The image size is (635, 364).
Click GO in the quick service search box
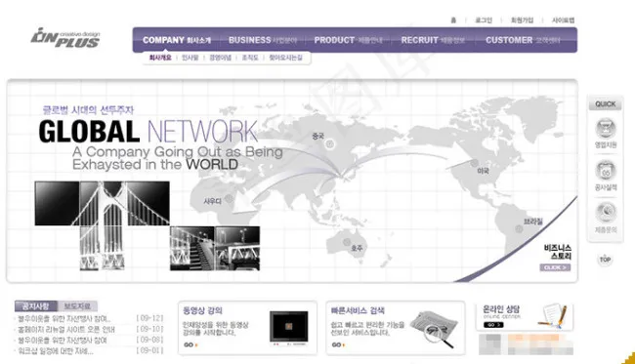point(338,344)
